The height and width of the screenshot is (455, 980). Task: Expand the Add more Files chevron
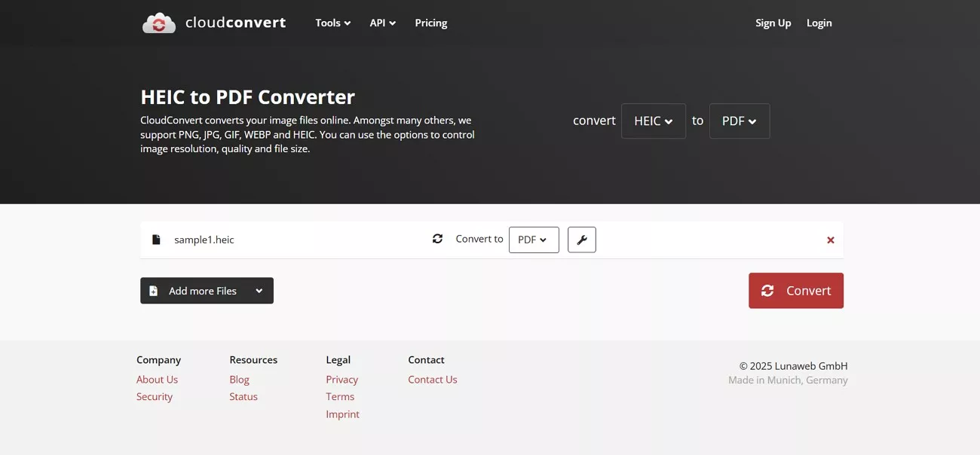point(259,290)
